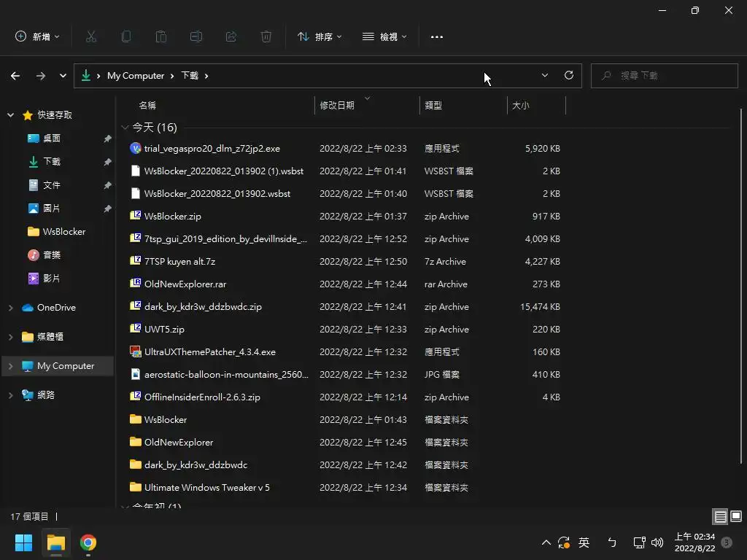Image resolution: width=747 pixels, height=560 pixels.
Task: Select trial_vegaspro20_dlm_z72jp2.exe file icon
Action: pyautogui.click(x=135, y=148)
